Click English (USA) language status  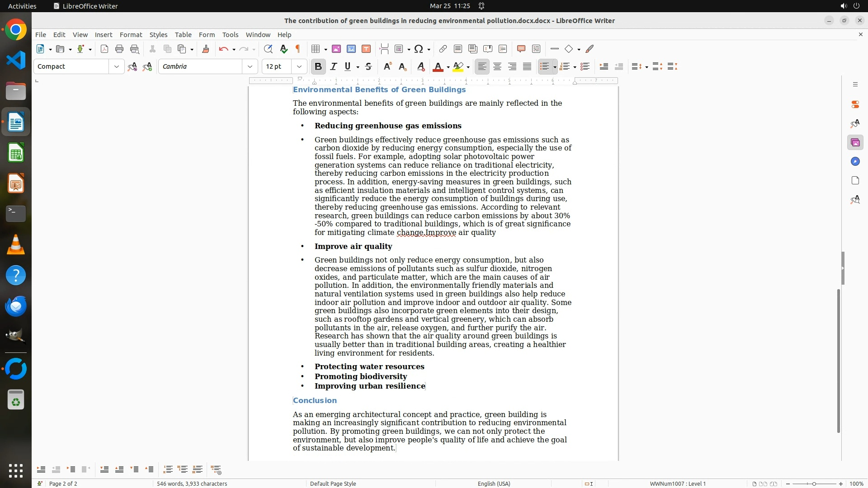click(494, 483)
